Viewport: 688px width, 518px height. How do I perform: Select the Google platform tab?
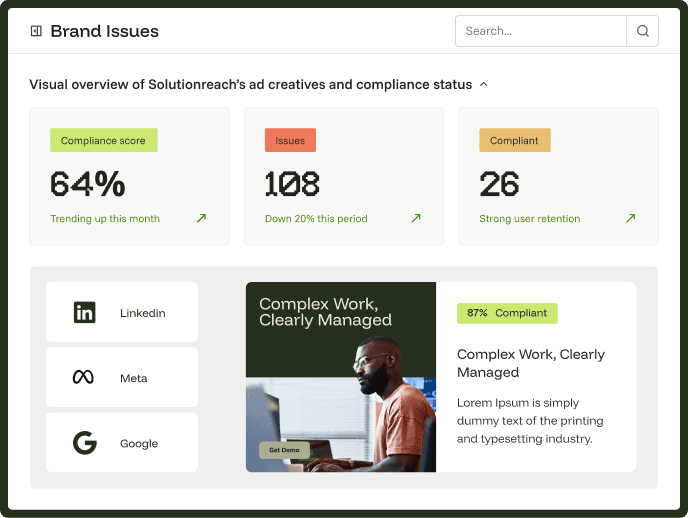coord(122,443)
